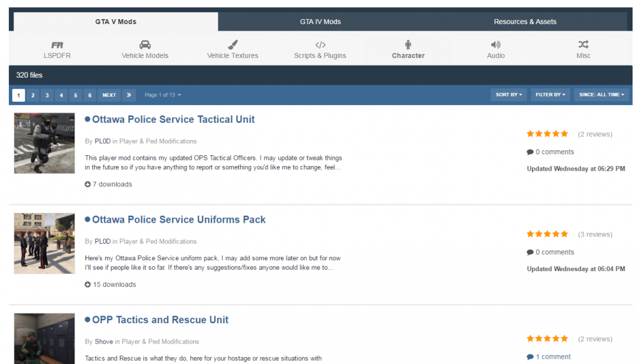The height and width of the screenshot is (364, 637).
Task: Click '1 comment' on OPP Tactics
Action: tap(554, 357)
